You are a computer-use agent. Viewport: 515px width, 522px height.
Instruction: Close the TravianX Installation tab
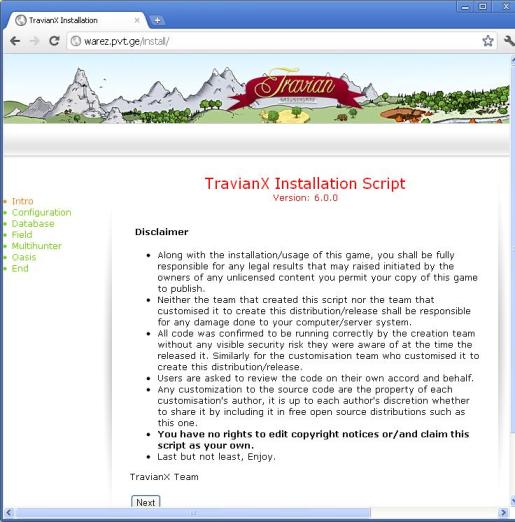137,20
